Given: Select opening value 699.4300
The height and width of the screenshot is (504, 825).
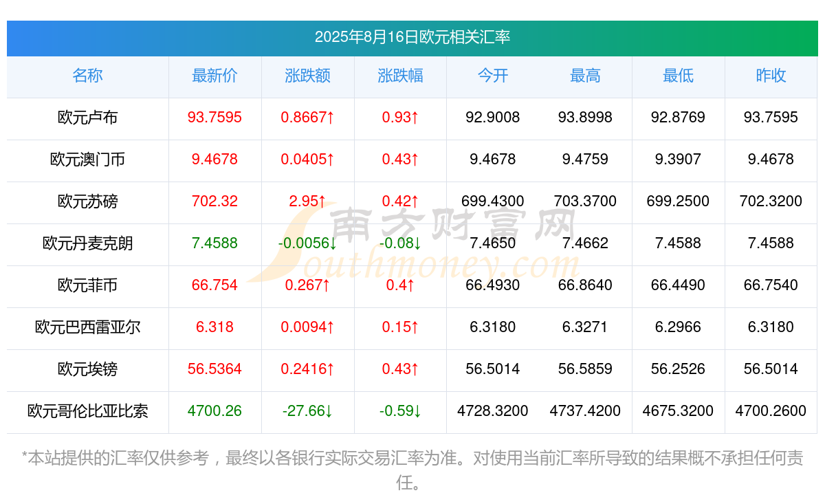Looking at the screenshot, I should pyautogui.click(x=493, y=201).
